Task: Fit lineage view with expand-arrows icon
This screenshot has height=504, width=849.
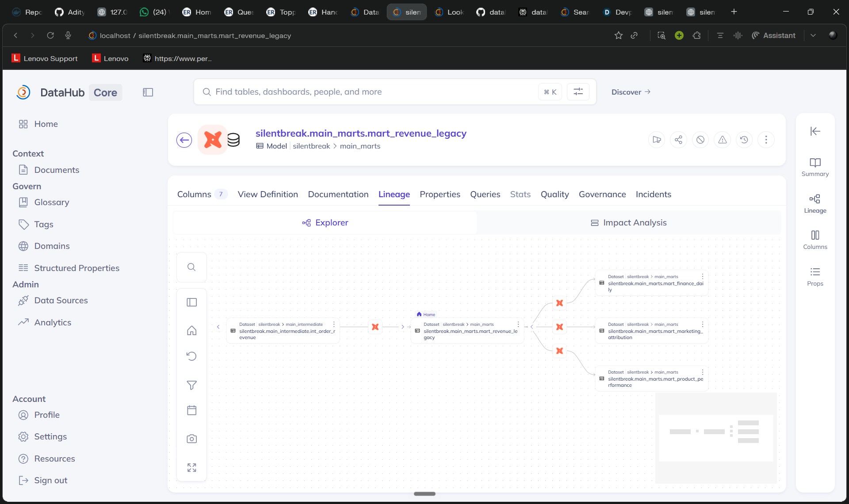Action: 191,467
